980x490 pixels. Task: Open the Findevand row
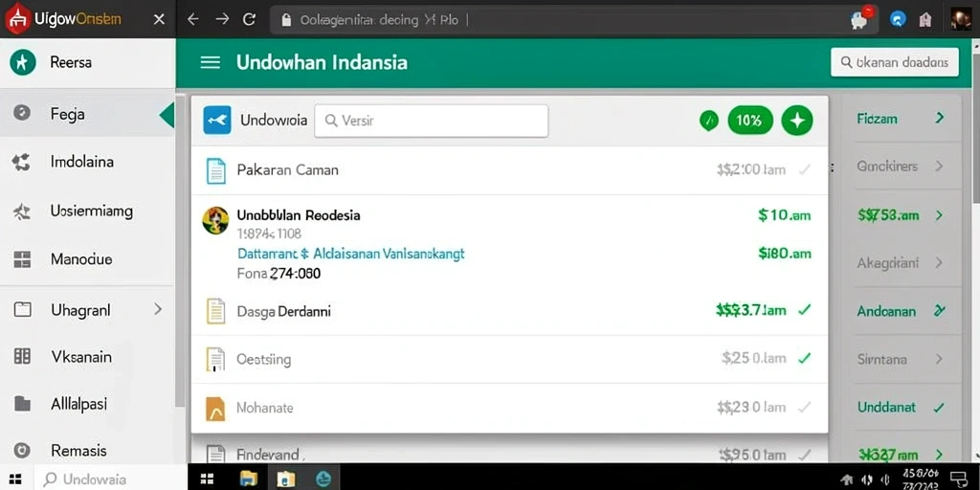tap(509, 455)
